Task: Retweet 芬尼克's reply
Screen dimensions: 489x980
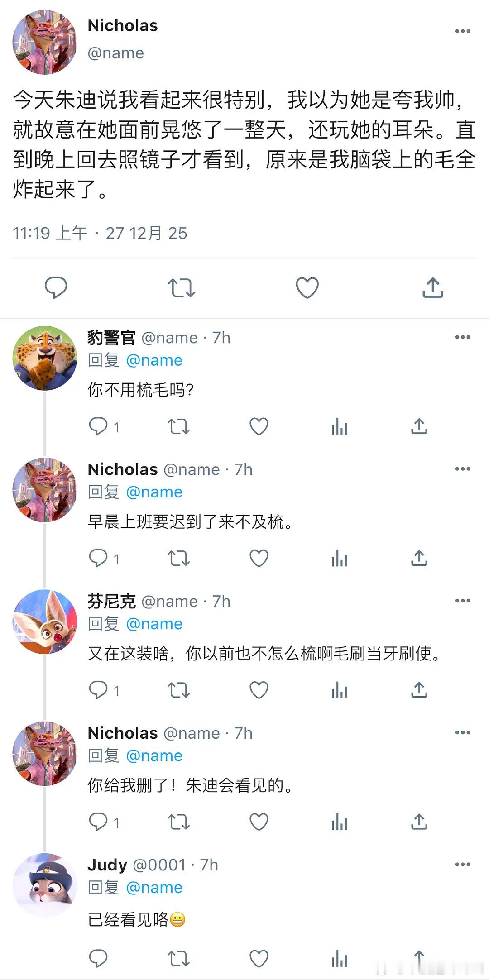Action: point(178,690)
